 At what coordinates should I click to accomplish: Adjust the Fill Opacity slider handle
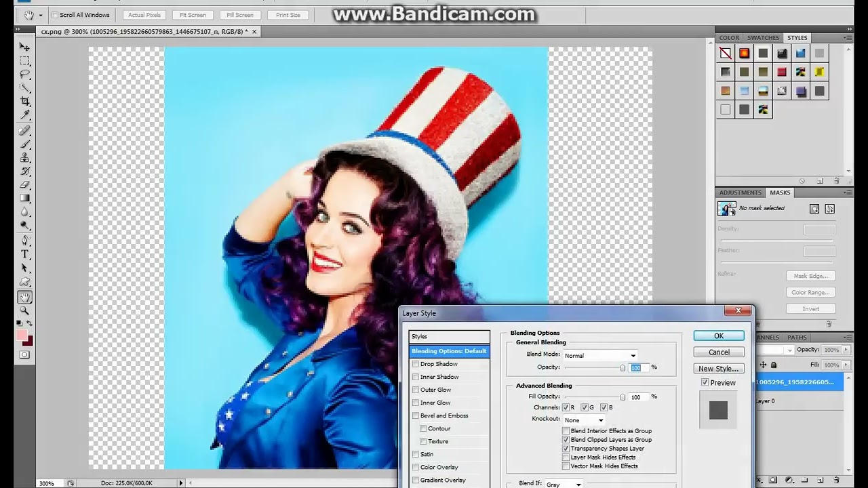point(622,397)
